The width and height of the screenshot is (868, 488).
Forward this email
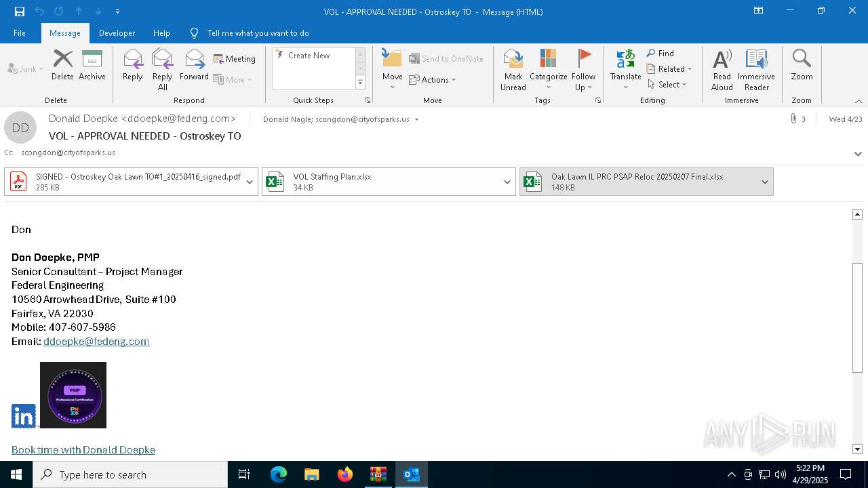(195, 66)
